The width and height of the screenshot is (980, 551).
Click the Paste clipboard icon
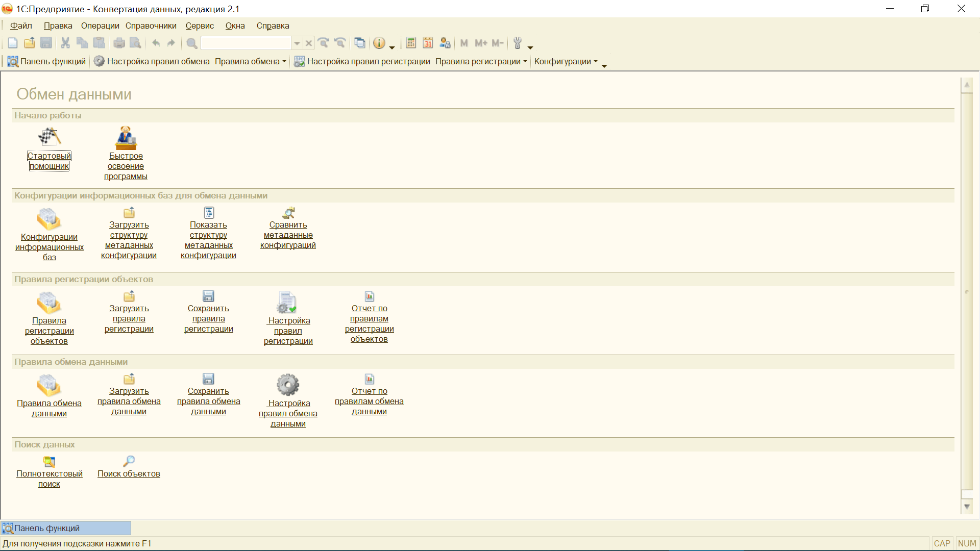99,43
